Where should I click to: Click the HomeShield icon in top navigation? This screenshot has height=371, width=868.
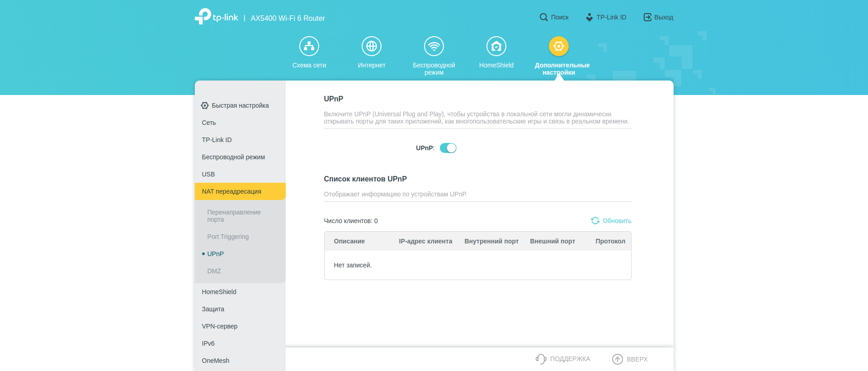pos(496,46)
